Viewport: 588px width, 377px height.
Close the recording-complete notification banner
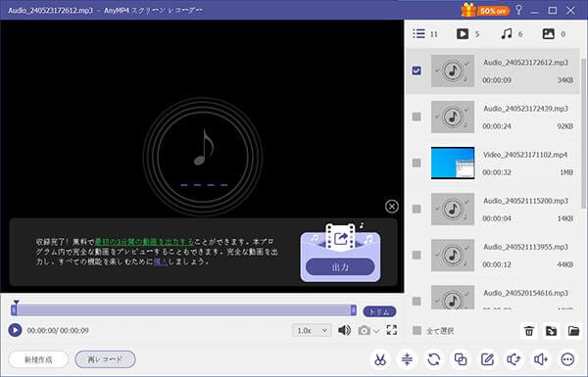point(391,206)
